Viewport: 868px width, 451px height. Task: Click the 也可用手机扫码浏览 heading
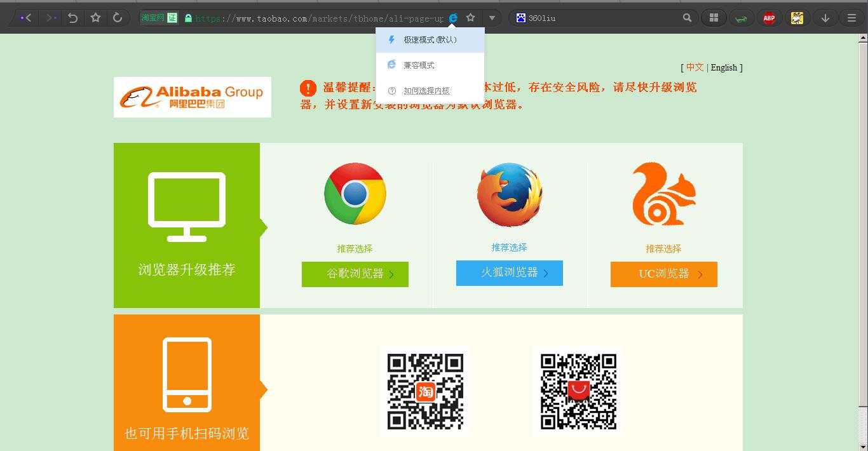pyautogui.click(x=187, y=434)
